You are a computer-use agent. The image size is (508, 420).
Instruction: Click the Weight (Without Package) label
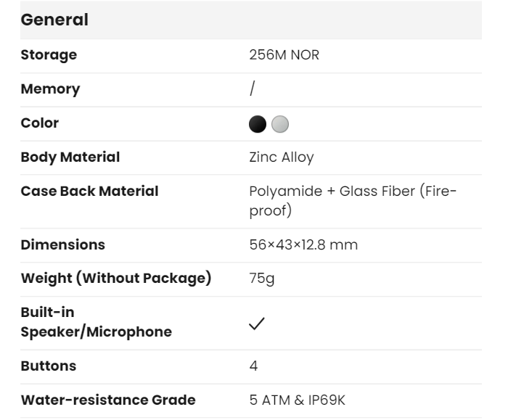116,279
